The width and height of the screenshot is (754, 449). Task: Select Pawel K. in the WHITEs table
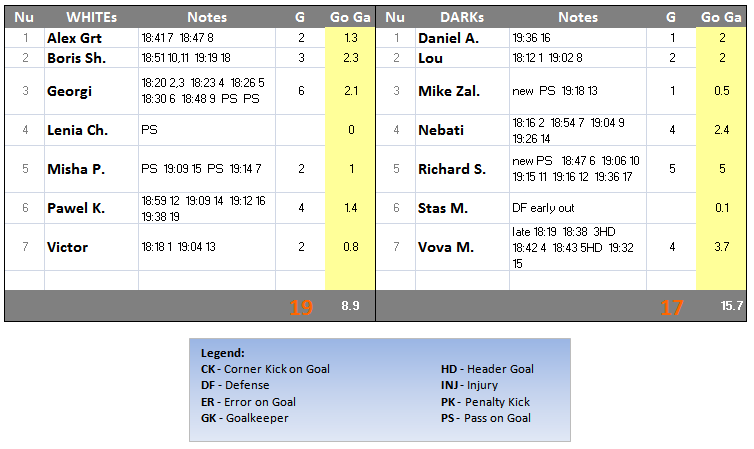[x=76, y=208]
